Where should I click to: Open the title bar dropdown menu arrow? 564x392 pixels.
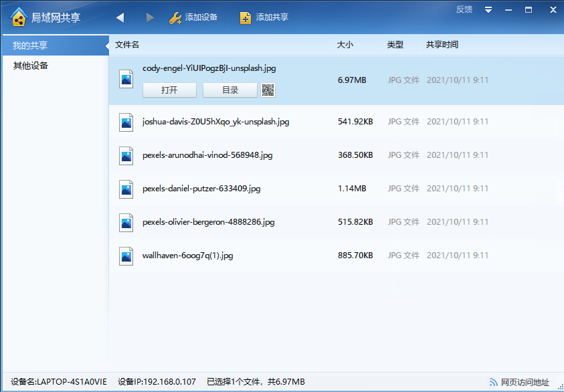coord(488,10)
